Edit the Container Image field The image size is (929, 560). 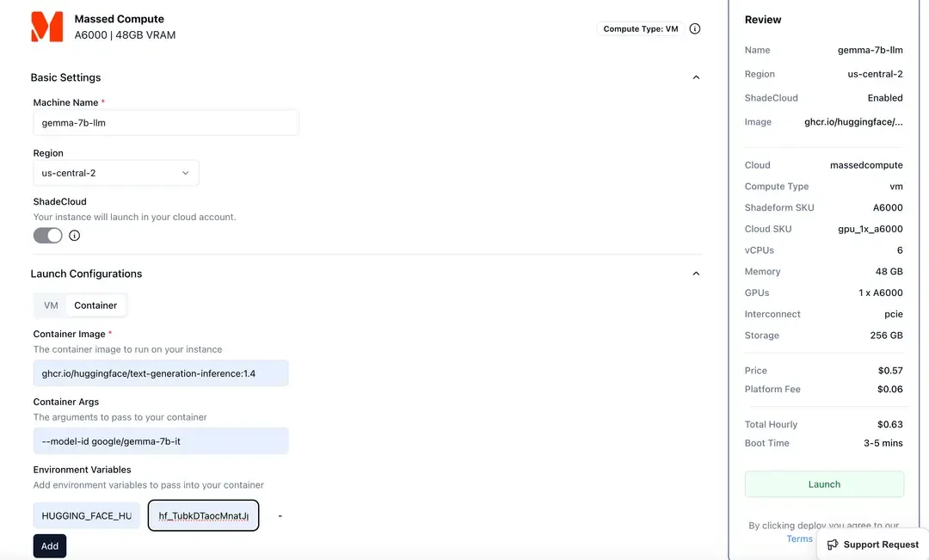(161, 373)
